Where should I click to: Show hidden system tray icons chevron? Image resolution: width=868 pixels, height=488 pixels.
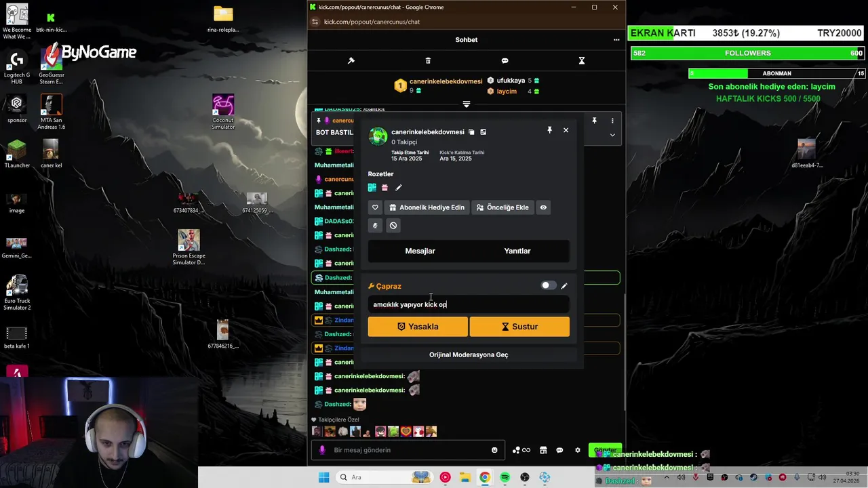668,477
